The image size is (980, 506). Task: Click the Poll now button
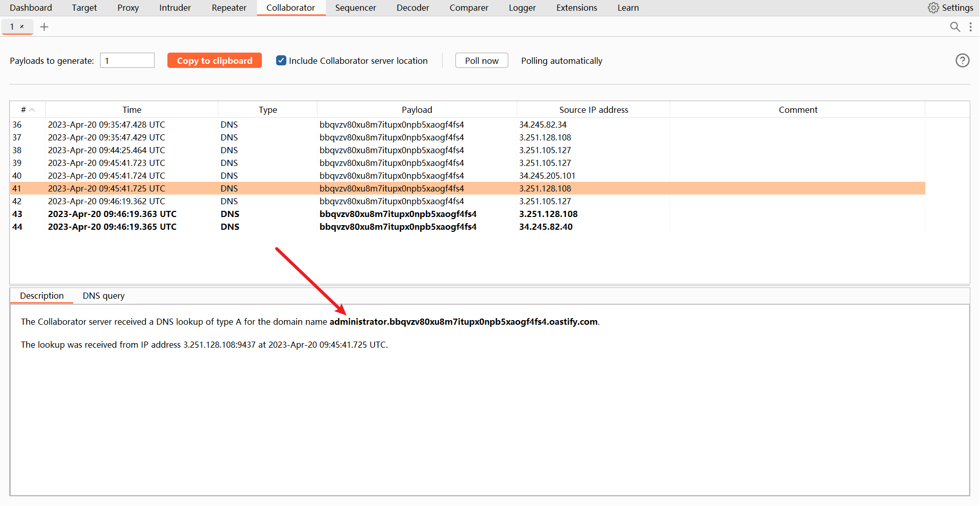(x=481, y=61)
